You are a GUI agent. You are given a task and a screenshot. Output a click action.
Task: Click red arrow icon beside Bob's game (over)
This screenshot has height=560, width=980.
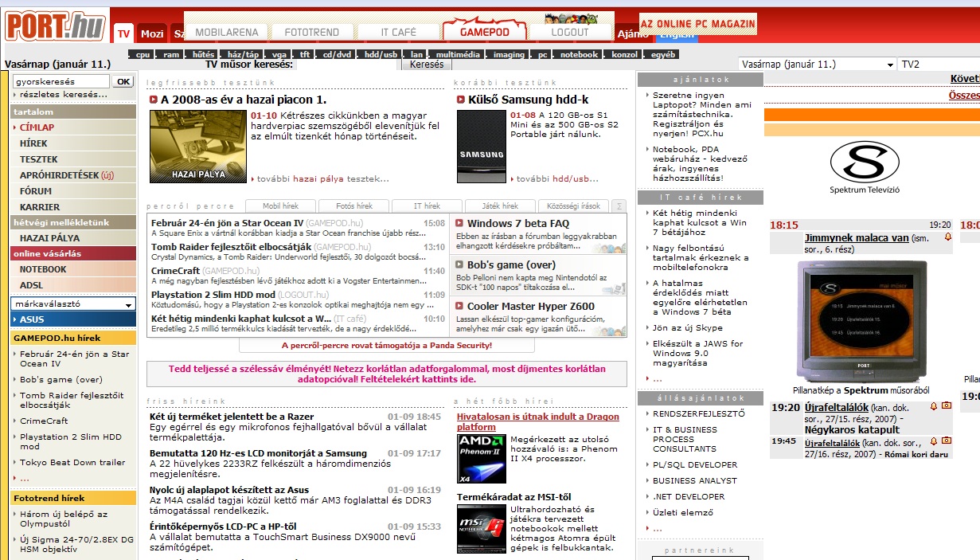[x=459, y=264]
